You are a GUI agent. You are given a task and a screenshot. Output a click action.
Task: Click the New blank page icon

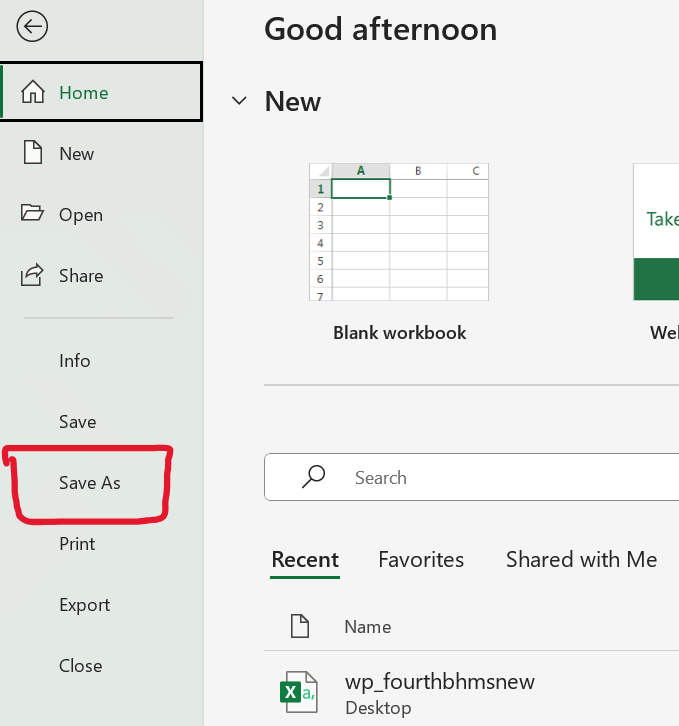[x=33, y=153]
